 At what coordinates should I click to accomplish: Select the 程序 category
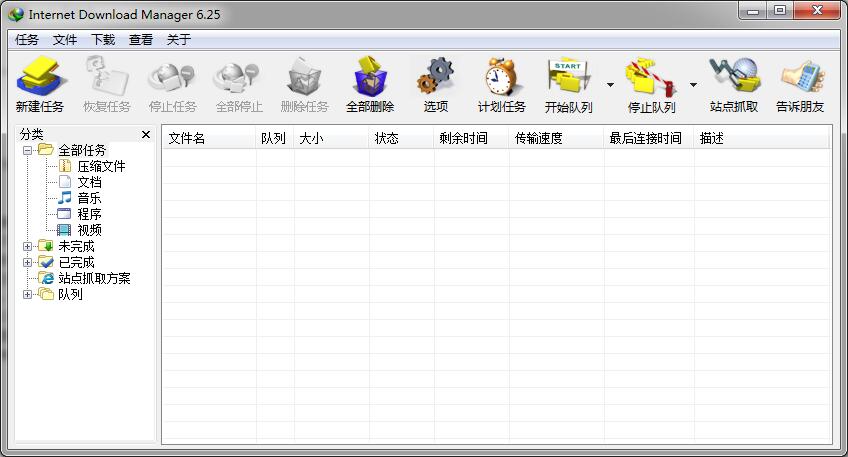tap(89, 215)
